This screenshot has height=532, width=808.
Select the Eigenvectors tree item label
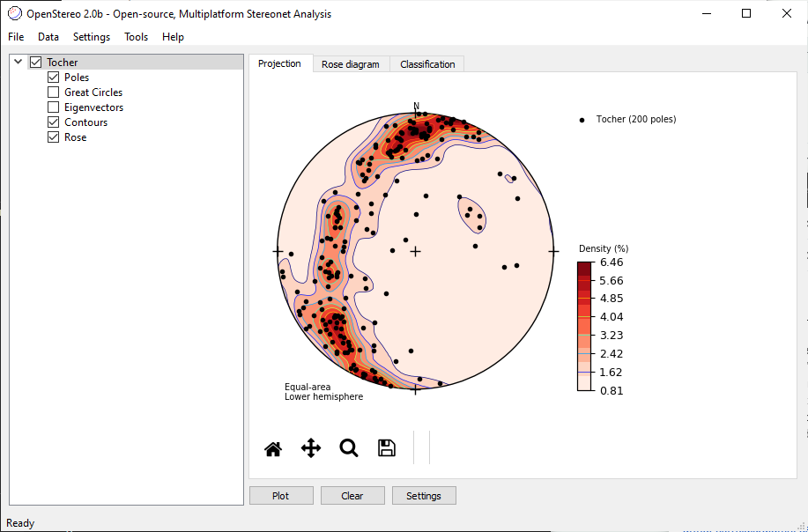[x=93, y=107]
